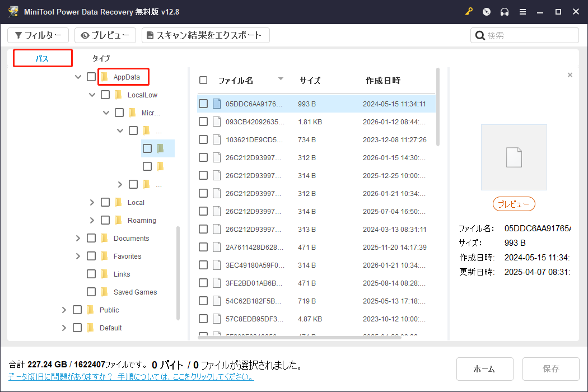Image resolution: width=588 pixels, height=392 pixels.
Task: Check the AppData folder checkbox
Action: tap(91, 77)
